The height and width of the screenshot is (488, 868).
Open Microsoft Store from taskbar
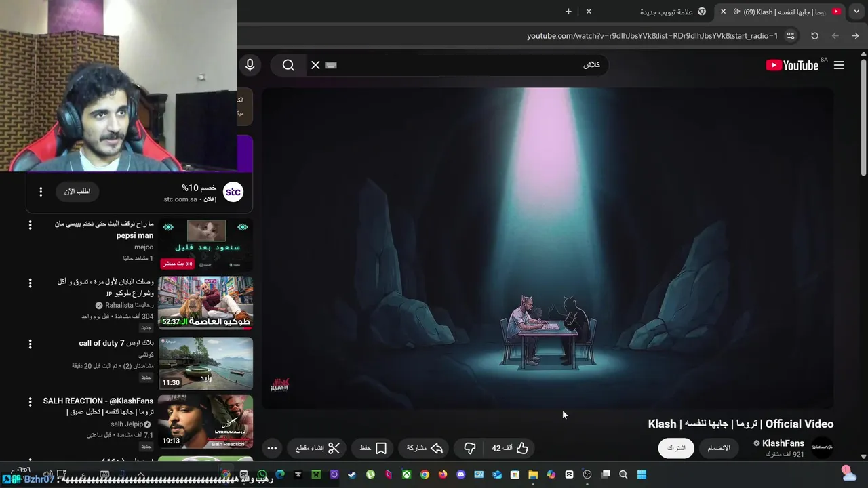515,474
